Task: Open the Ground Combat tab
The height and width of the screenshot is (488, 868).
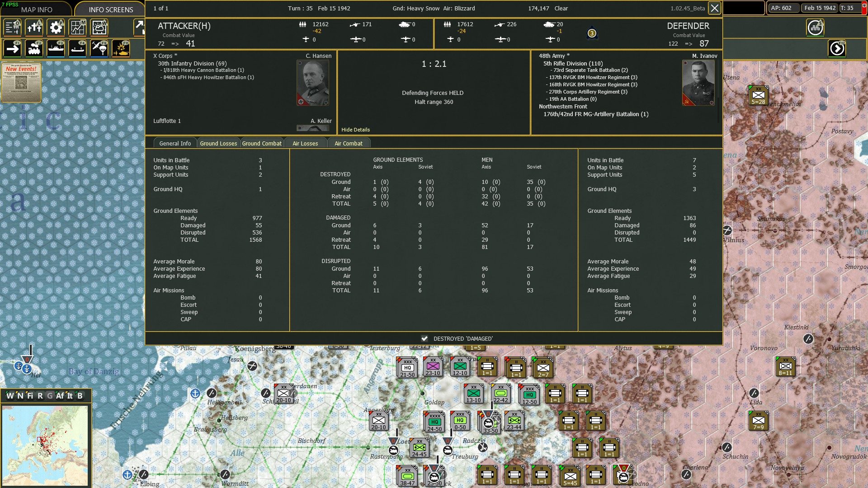Action: click(262, 143)
